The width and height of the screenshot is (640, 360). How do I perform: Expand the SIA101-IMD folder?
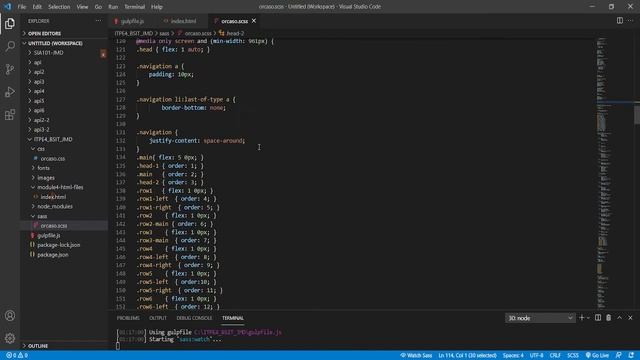(x=48, y=53)
